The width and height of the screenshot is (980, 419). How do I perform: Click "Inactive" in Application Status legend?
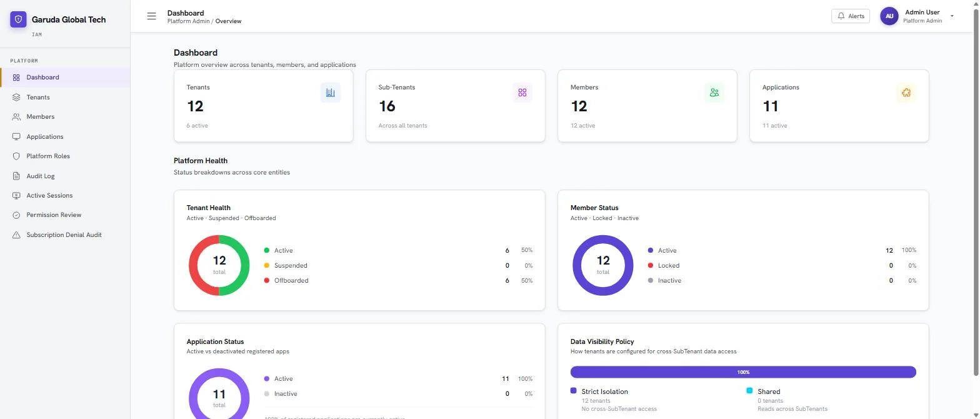click(x=286, y=394)
